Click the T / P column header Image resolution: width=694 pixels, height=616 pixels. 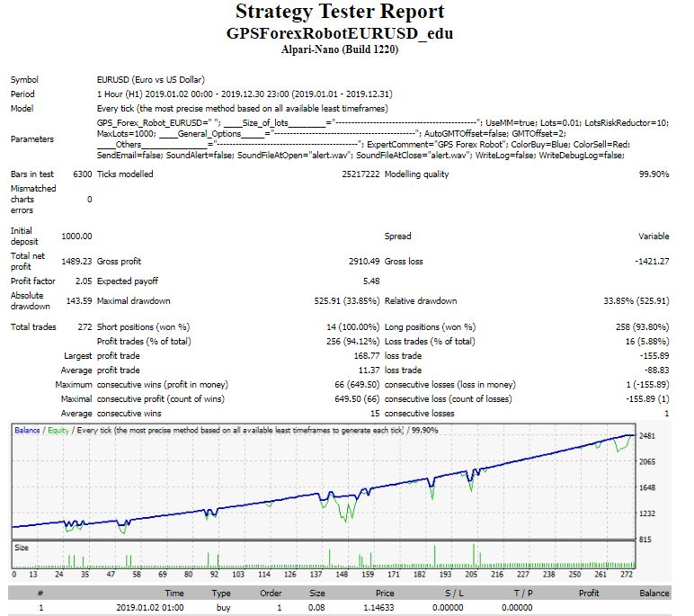523,594
